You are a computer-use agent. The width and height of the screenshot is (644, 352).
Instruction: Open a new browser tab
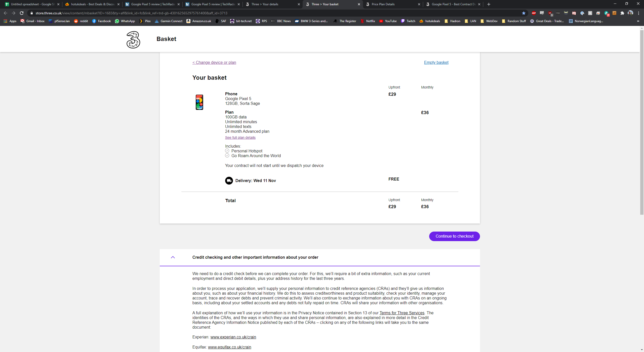coord(489,4)
